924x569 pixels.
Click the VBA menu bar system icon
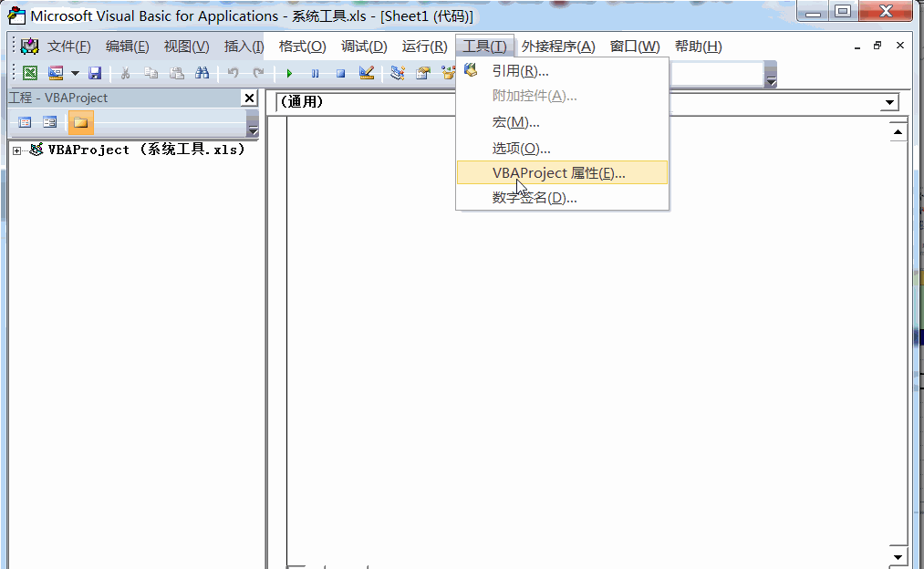click(x=29, y=46)
